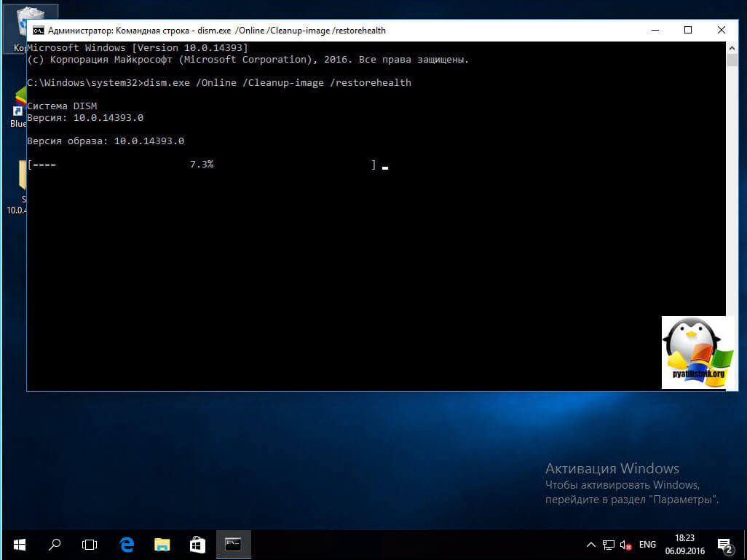Click 'Microsoft Windows [Version 10.0.14393]' line
This screenshot has height=560, width=747.
tap(138, 47)
